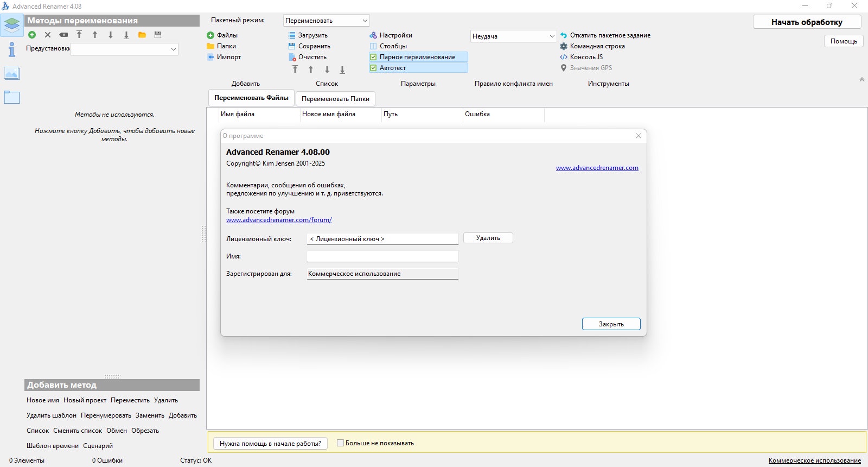This screenshot has height=467, width=868.
Task: Open Столбцы columns configuration
Action: coord(388,46)
